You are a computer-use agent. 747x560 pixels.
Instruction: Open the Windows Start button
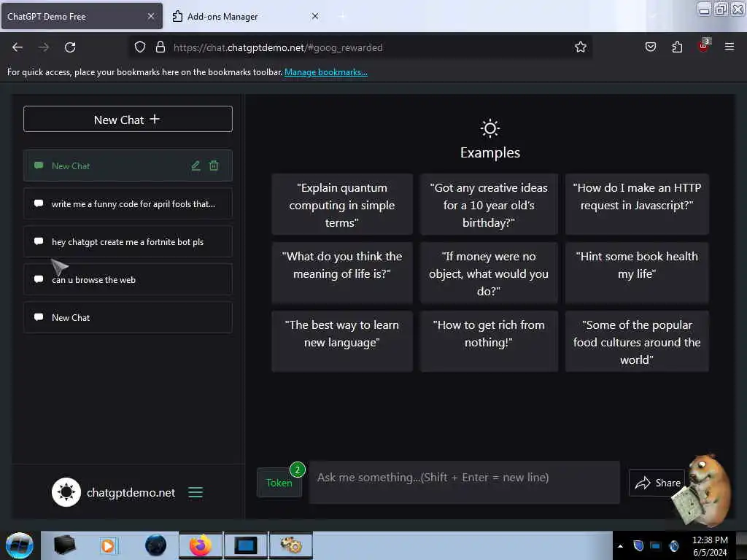[20, 545]
